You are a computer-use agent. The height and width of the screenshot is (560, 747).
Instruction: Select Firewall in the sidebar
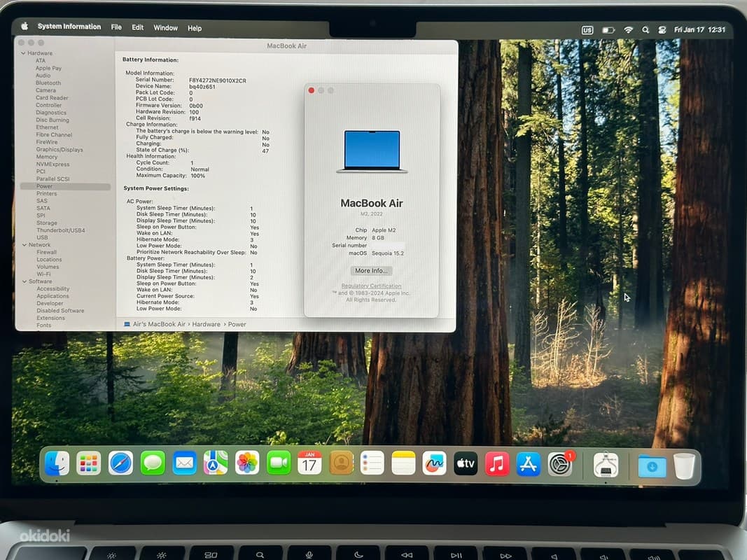[47, 253]
